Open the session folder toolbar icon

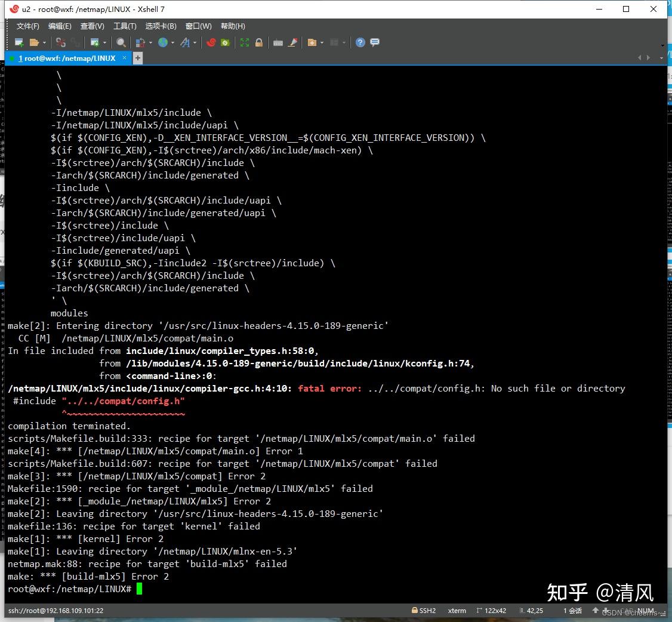point(34,42)
